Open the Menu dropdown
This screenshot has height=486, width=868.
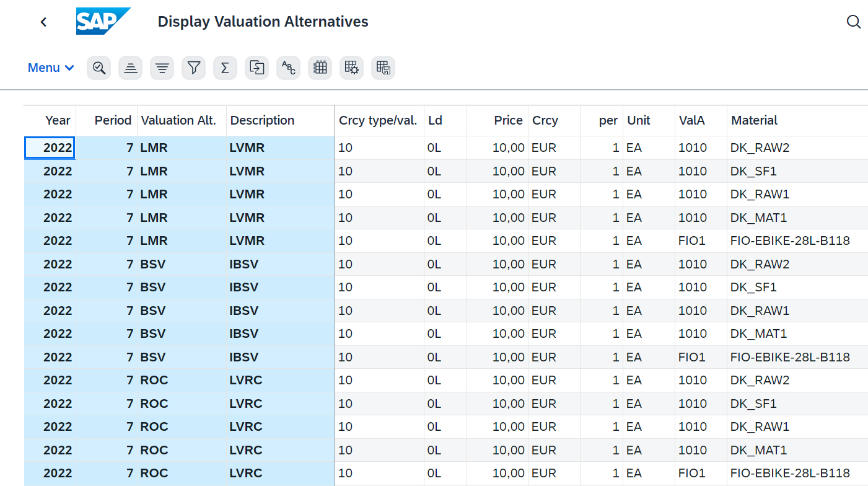click(50, 68)
